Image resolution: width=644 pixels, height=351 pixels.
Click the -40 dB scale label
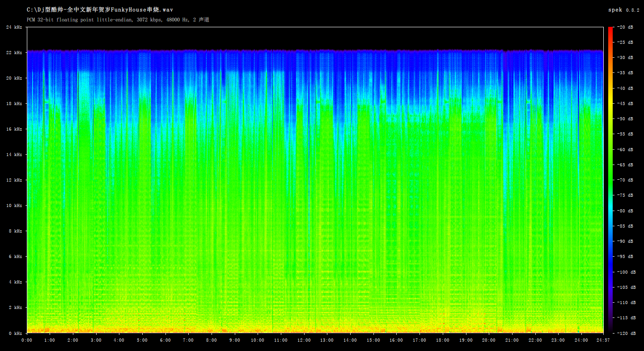[625, 89]
